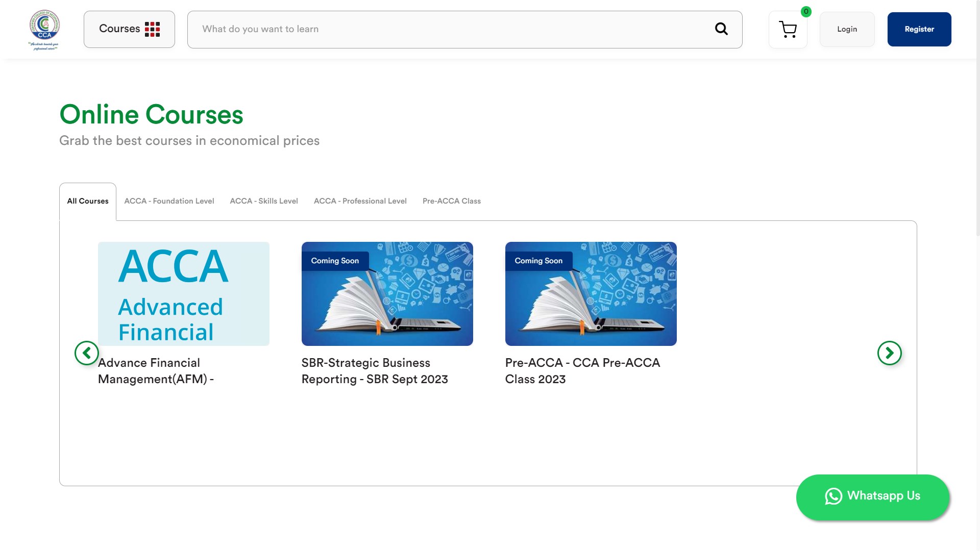Screen dimensions: 980x551
Task: Click the green cart count badge
Action: [x=806, y=12]
